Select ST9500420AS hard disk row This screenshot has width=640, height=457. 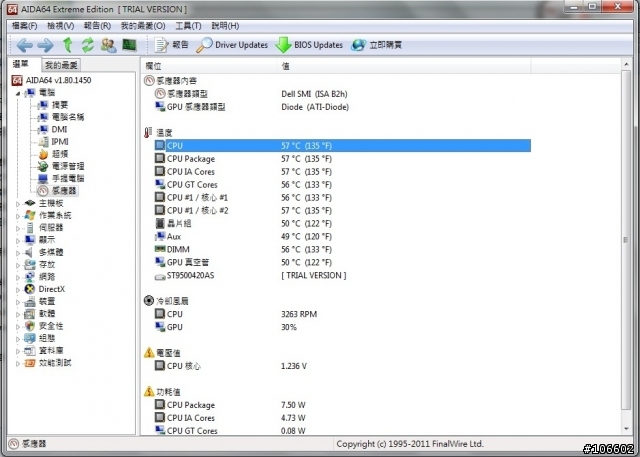(343, 275)
